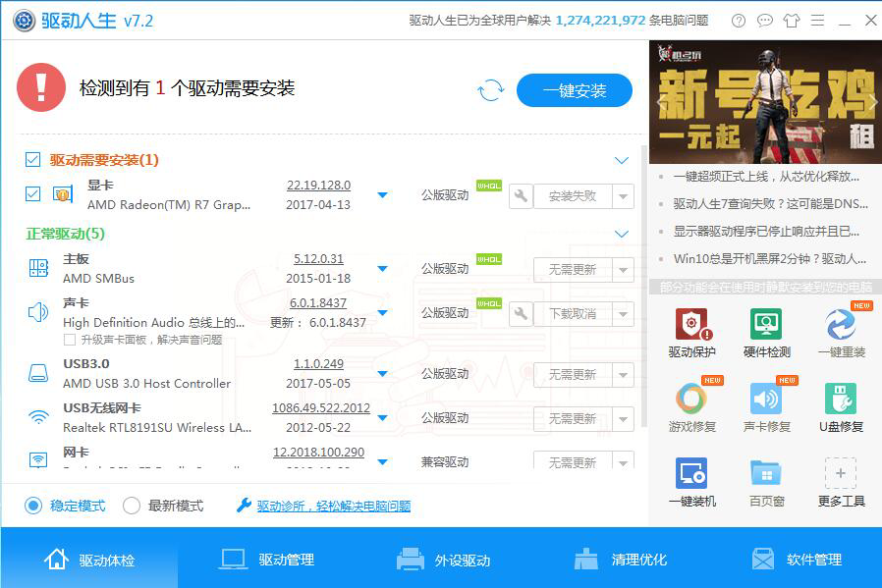Open news link 显示器驱动程序已停止响应
The image size is (882, 588).
[766, 231]
